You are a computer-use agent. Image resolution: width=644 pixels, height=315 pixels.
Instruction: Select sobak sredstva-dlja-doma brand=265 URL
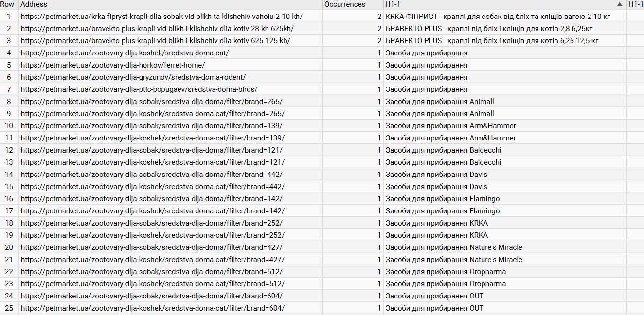(x=170, y=101)
